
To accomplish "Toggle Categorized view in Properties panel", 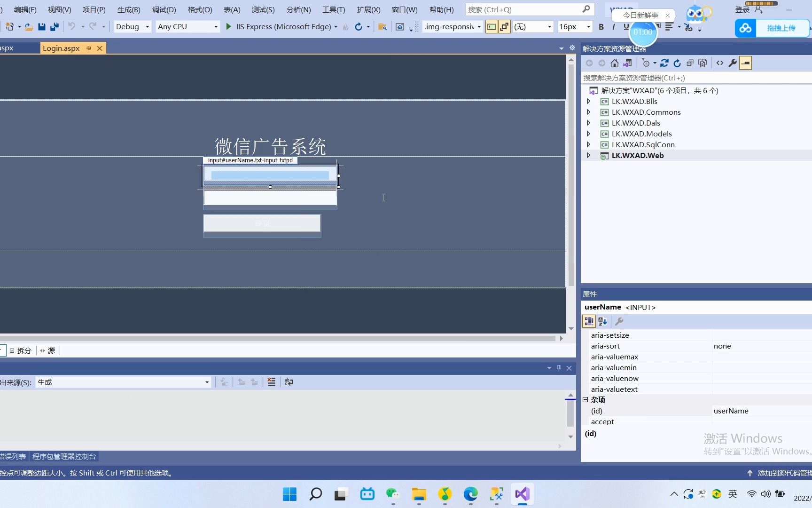I will [x=589, y=321].
